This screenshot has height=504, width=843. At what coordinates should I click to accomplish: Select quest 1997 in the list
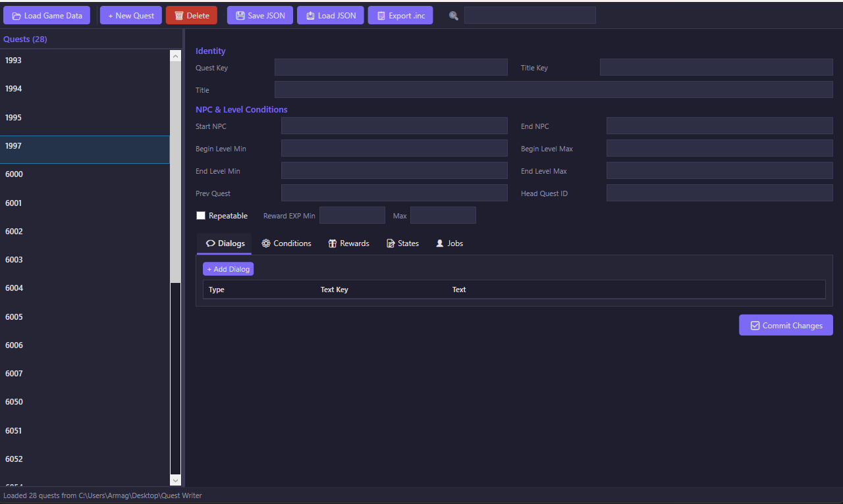pyautogui.click(x=85, y=149)
